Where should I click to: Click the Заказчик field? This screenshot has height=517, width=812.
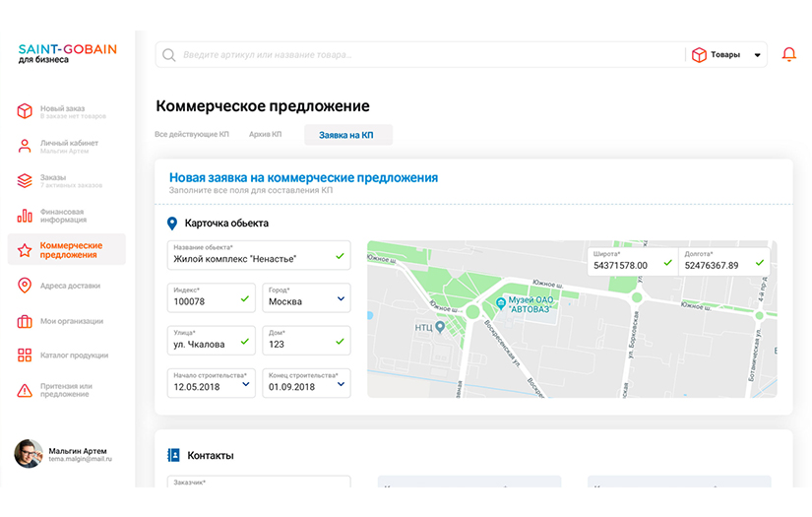point(259,482)
